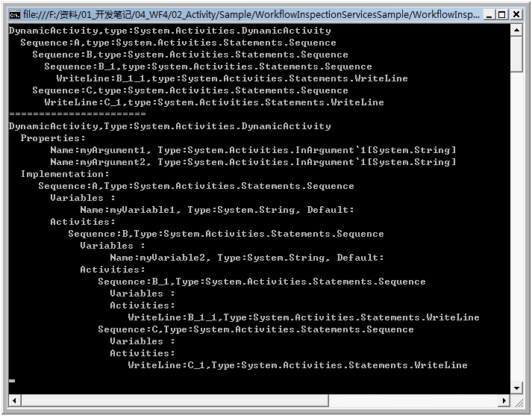Click line 'Sequence:B_1,Type:' in the lower section

point(262,282)
